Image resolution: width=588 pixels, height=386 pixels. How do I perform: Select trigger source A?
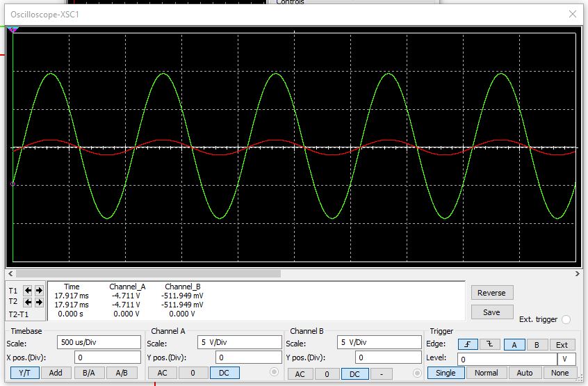pyautogui.click(x=514, y=345)
